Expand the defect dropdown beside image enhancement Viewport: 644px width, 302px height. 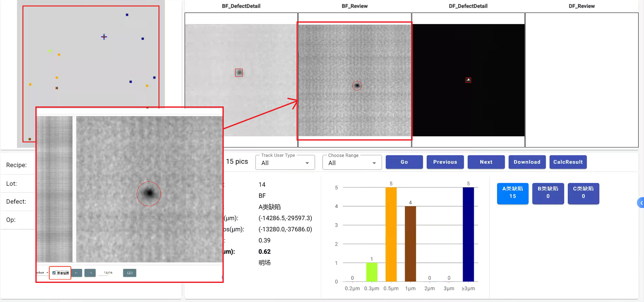(47, 273)
